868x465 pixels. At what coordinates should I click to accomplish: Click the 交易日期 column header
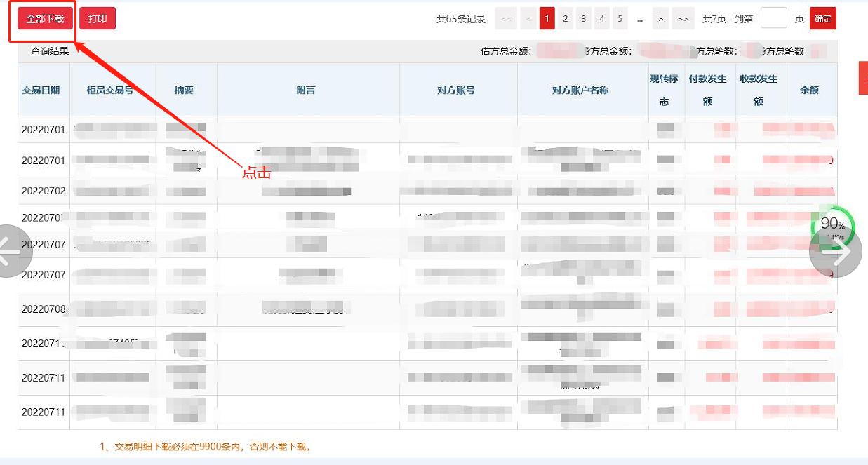(x=44, y=90)
